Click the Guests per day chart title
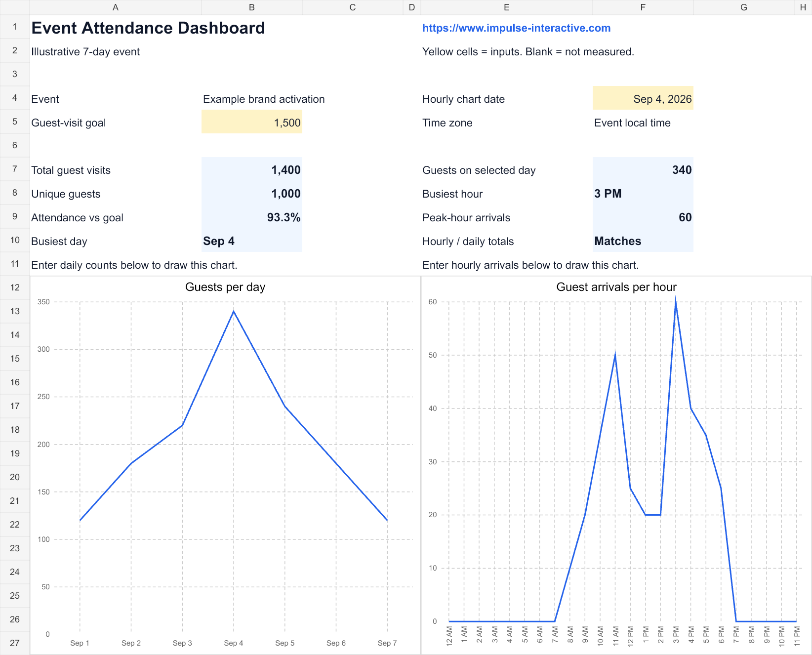The image size is (812, 655). (x=225, y=287)
